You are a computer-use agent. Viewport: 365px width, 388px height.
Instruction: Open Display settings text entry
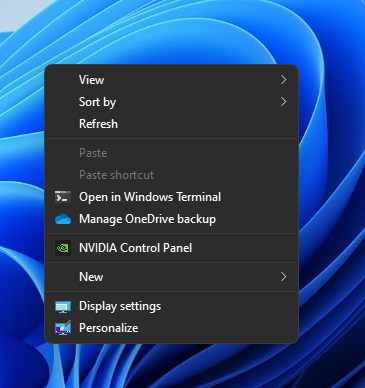[120, 306]
